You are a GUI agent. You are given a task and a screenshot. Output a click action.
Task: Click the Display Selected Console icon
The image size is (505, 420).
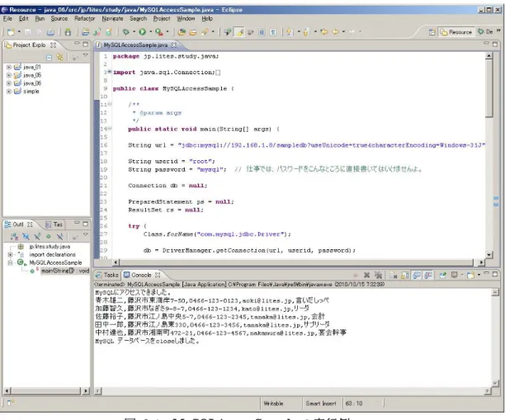click(x=455, y=275)
